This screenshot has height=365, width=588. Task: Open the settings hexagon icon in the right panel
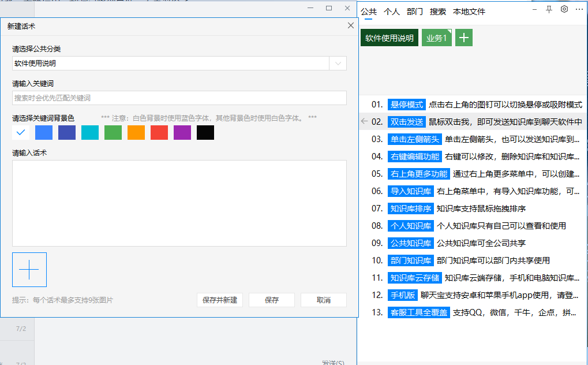564,9
